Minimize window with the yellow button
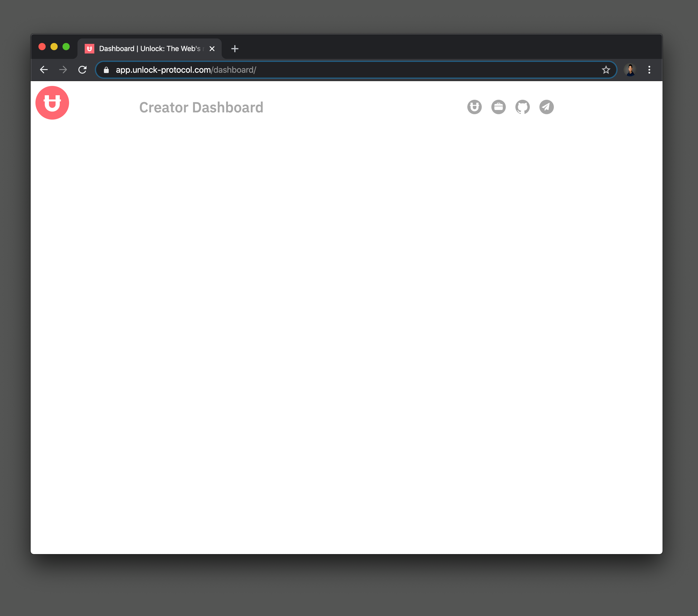 [54, 47]
